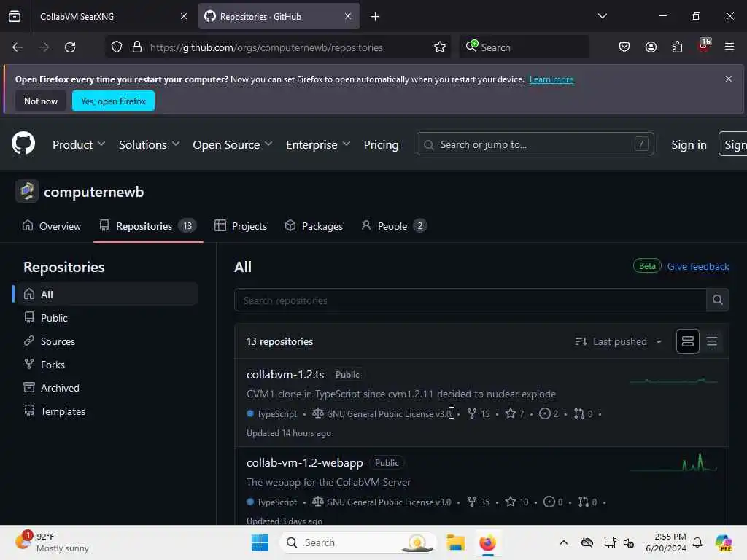Open the Overview tab
Screen dimensions: 747x560
pyautogui.click(x=52, y=226)
